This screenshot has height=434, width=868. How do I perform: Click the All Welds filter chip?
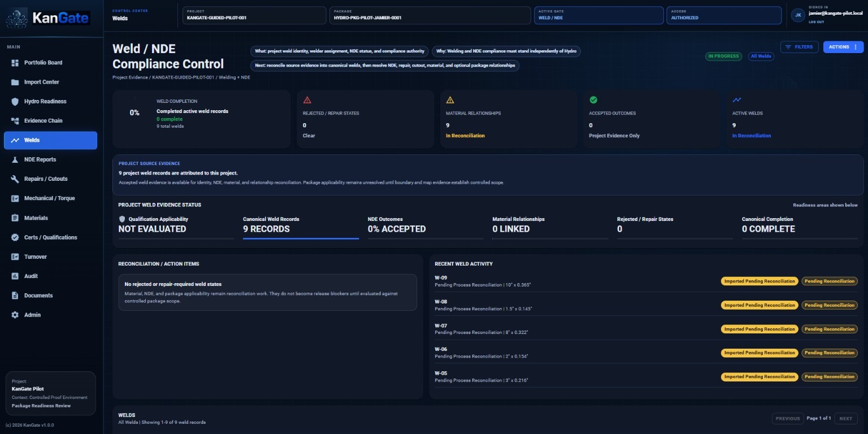point(761,56)
